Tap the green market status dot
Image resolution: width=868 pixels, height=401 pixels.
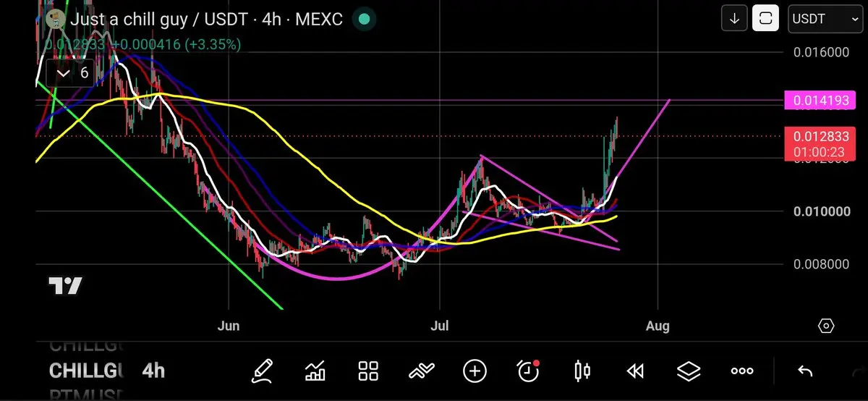[365, 19]
